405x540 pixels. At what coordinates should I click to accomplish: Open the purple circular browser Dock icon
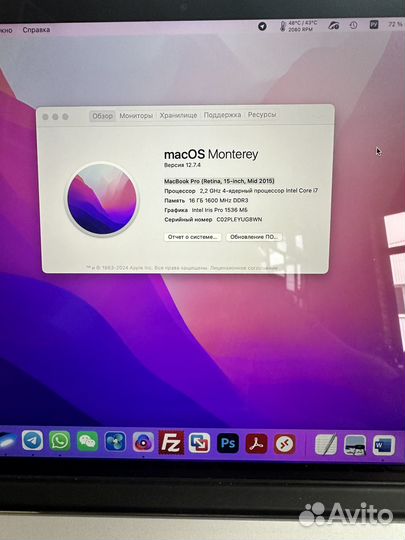point(143,442)
